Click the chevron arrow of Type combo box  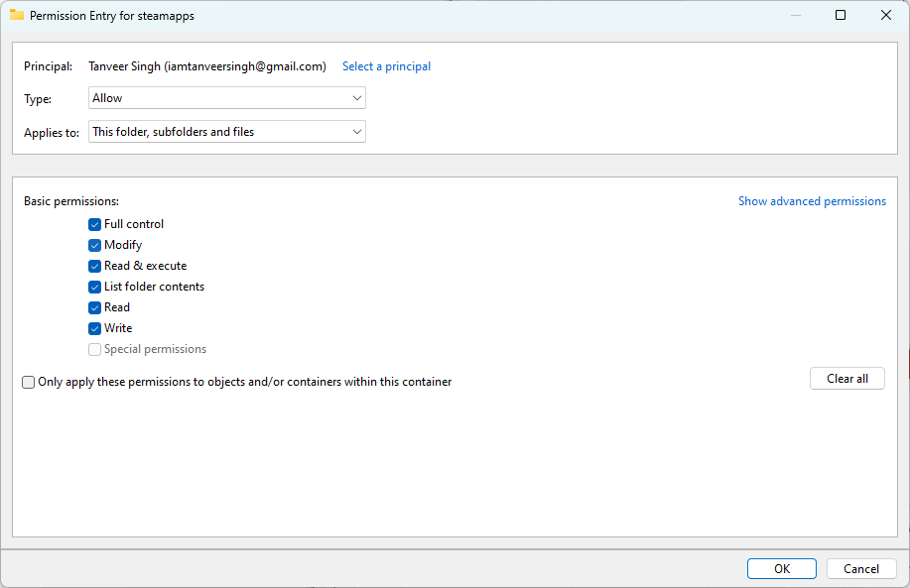pos(357,98)
